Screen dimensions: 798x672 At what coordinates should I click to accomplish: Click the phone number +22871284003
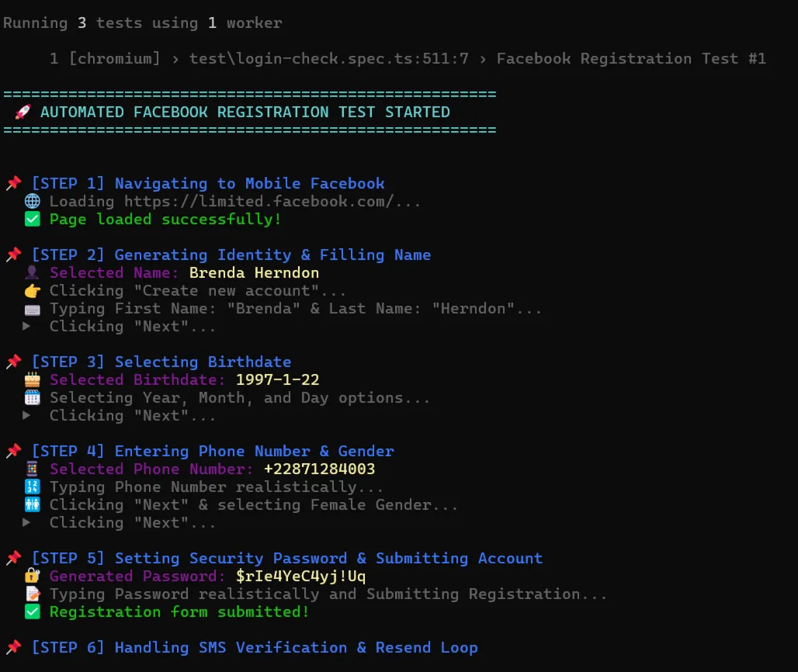(319, 469)
